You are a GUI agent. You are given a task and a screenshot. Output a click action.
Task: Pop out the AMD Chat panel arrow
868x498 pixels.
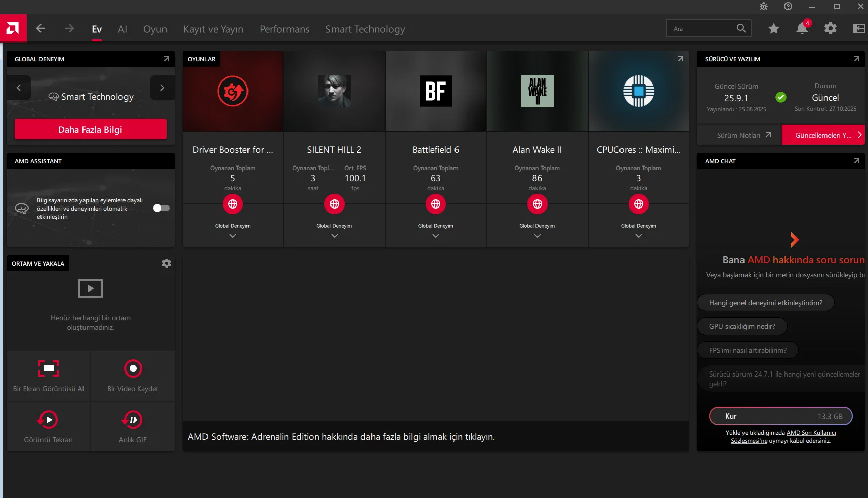[856, 161]
